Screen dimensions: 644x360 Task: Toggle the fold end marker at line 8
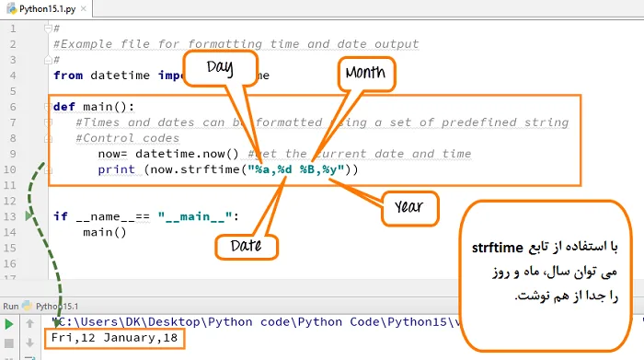(x=48, y=138)
